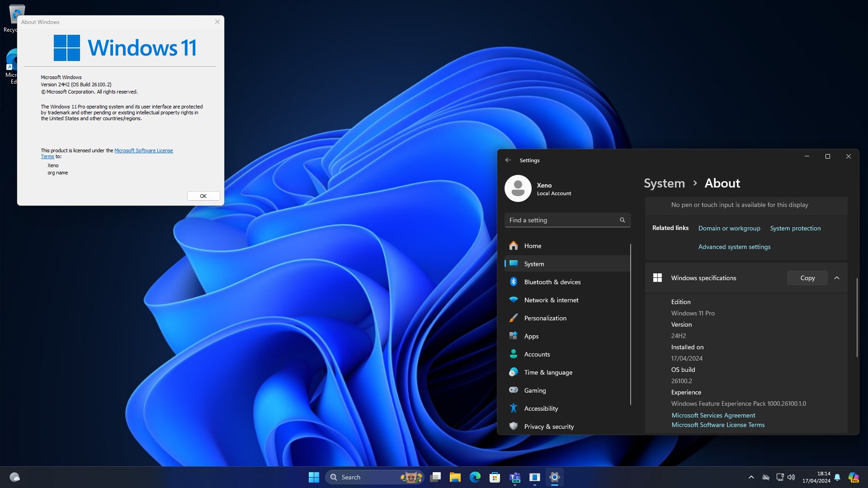Click OK in About Windows dialog
Viewport: 868px width, 488px height.
click(x=203, y=196)
